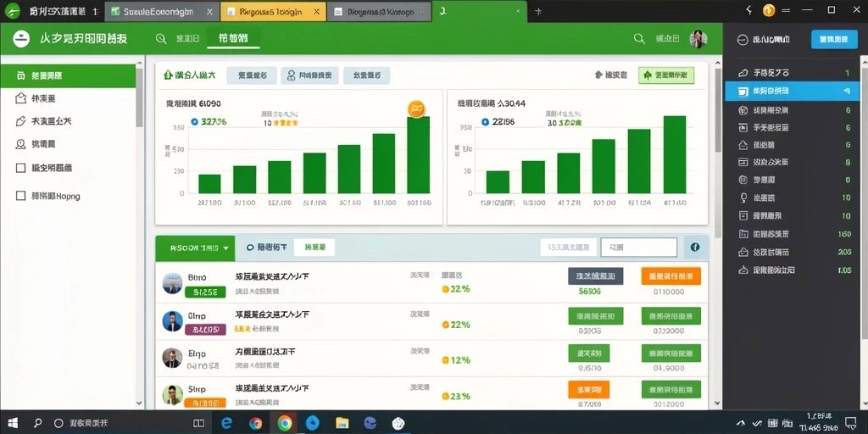
Task: Click icon in blue highlighted right-panel row
Action: click(x=743, y=92)
